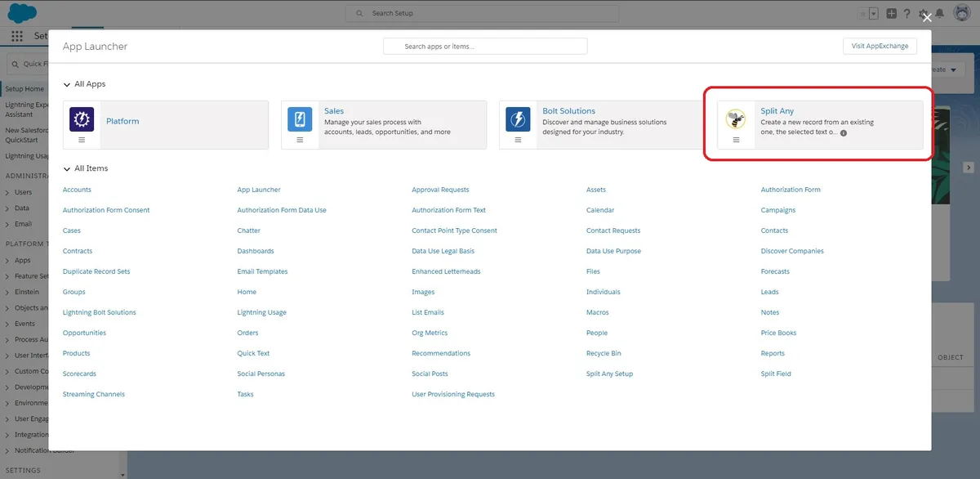Open the Reports item
The image size is (980, 479).
click(x=773, y=353)
